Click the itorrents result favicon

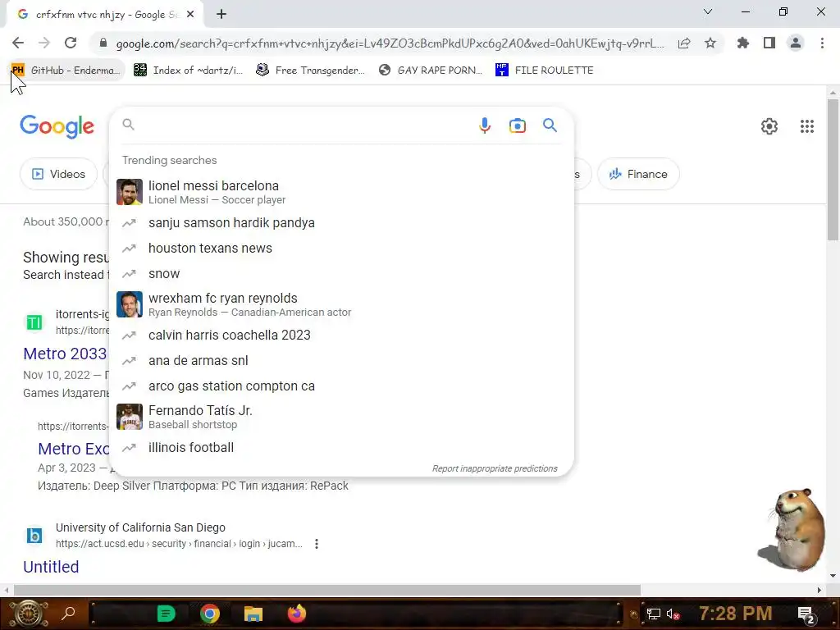pyautogui.click(x=34, y=322)
